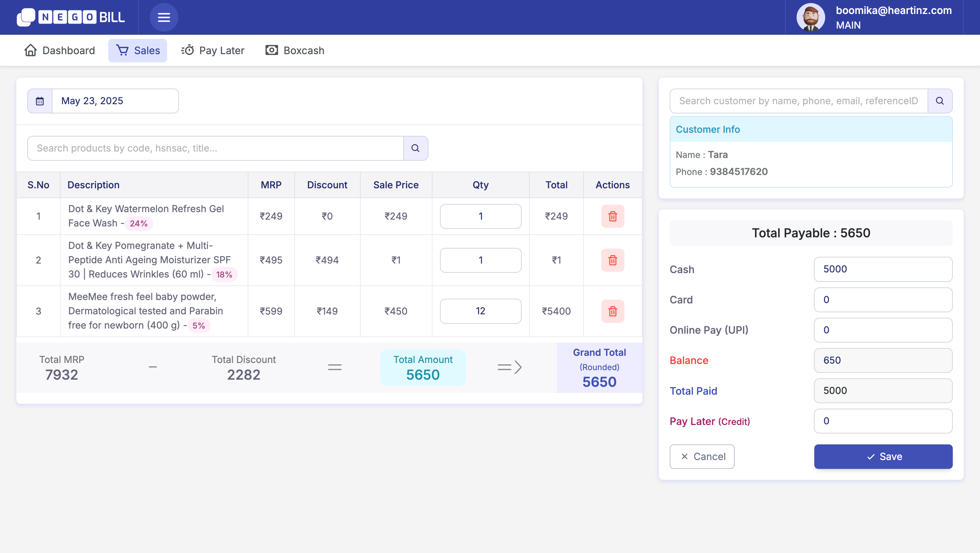Click the Actions column header
Image resolution: width=980 pixels, height=553 pixels.
(x=612, y=185)
